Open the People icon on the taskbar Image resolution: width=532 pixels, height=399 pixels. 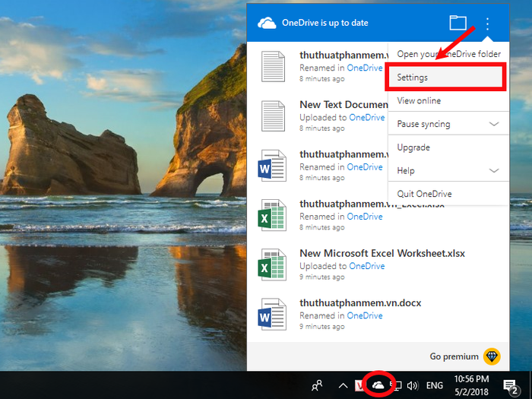[x=317, y=385]
